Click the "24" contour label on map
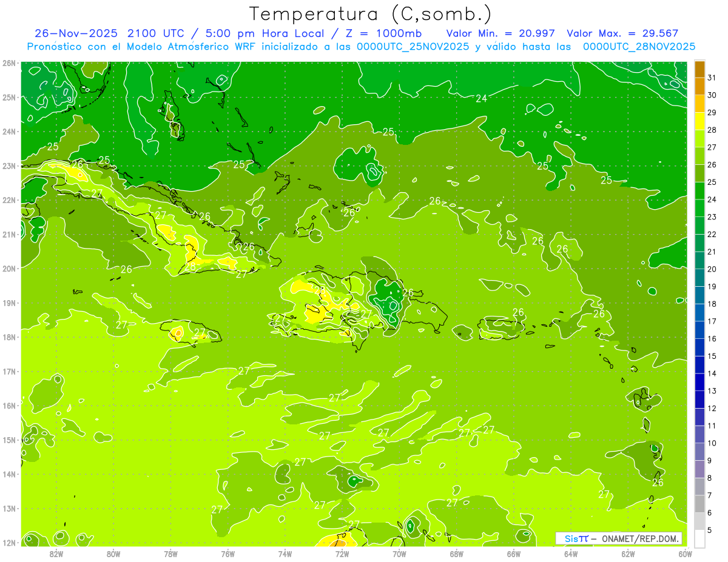 point(482,98)
